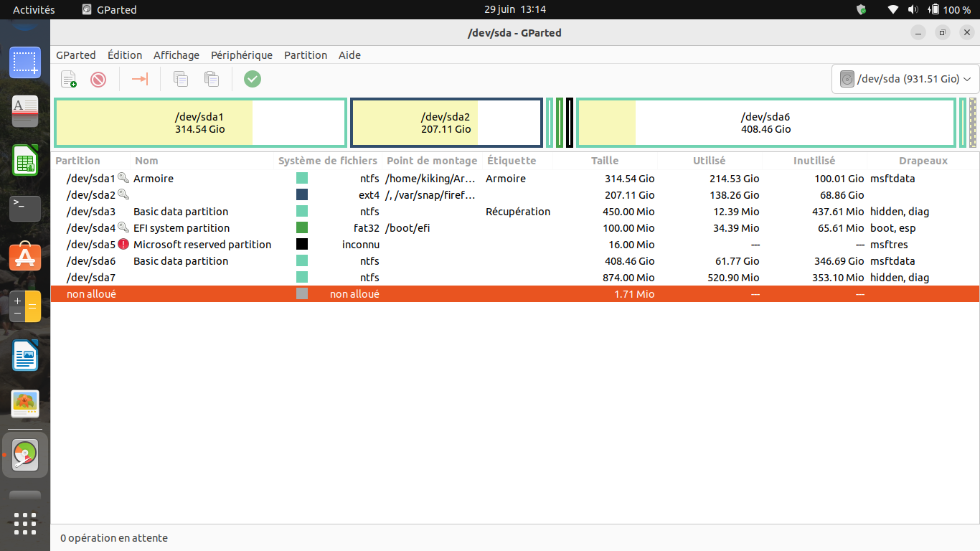Select the /dev/sda1 block in the disk map
The height and width of the screenshot is (551, 980).
tap(200, 123)
